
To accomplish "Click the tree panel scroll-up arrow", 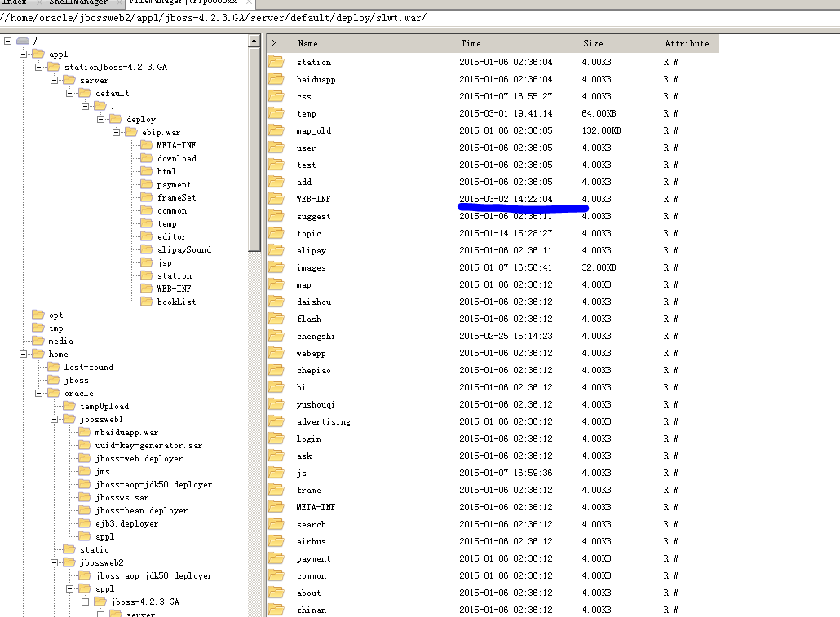I will point(254,42).
